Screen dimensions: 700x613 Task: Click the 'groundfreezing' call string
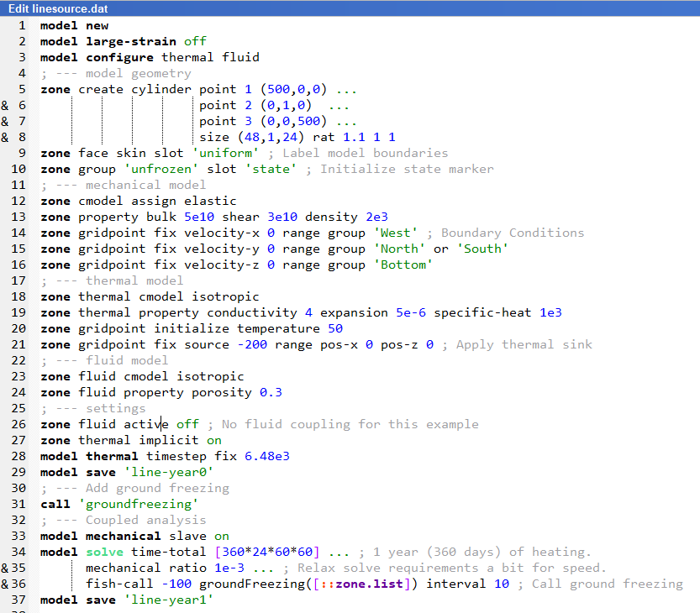[139, 504]
